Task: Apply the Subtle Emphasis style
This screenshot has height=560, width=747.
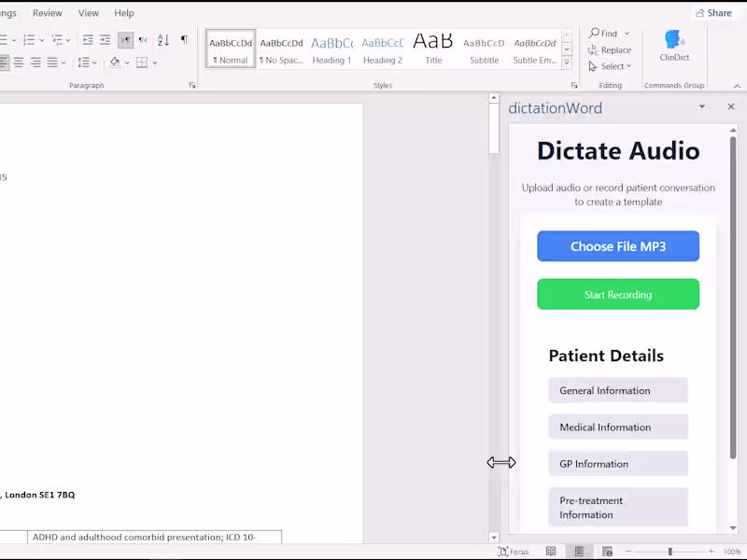Action: (x=535, y=49)
